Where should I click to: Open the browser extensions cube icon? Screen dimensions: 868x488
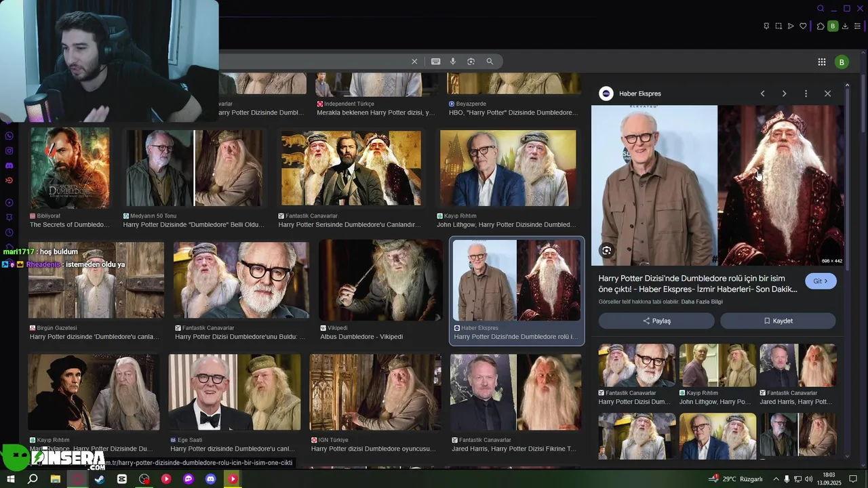point(821,26)
